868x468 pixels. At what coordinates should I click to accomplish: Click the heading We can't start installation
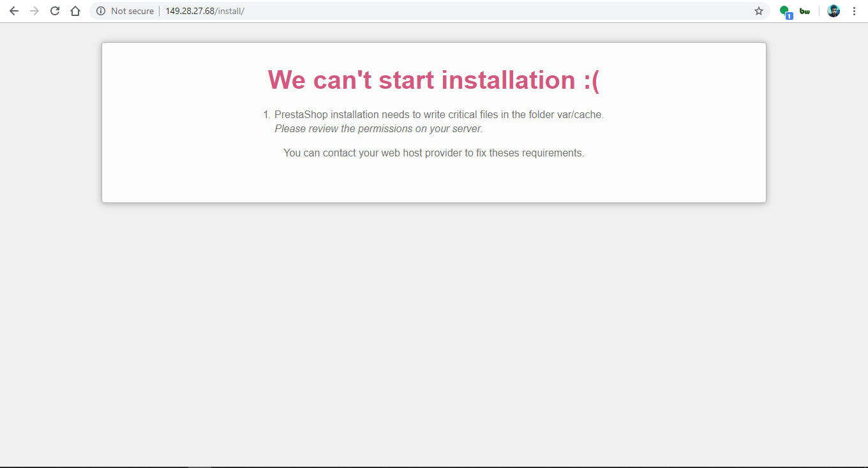[434, 80]
